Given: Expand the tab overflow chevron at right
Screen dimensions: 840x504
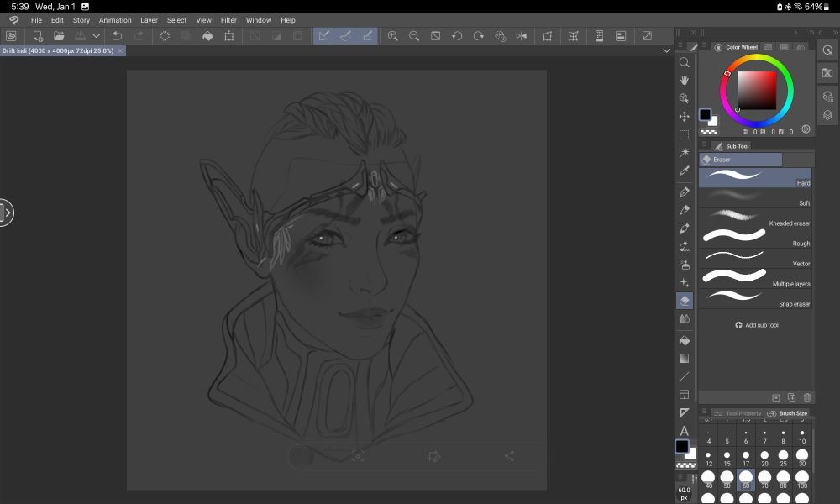Looking at the screenshot, I should 664,51.
